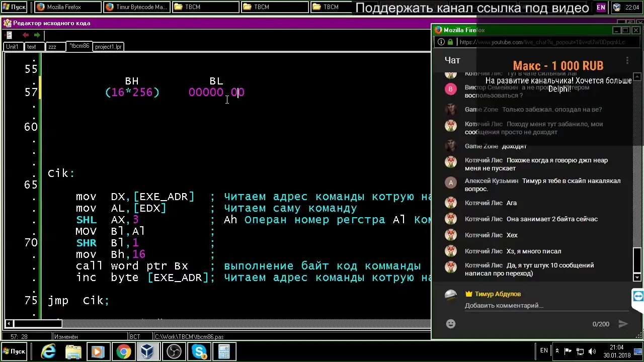Open Internet Explorer from the bottom taskbar
The width and height of the screenshot is (644, 362).
click(x=48, y=351)
